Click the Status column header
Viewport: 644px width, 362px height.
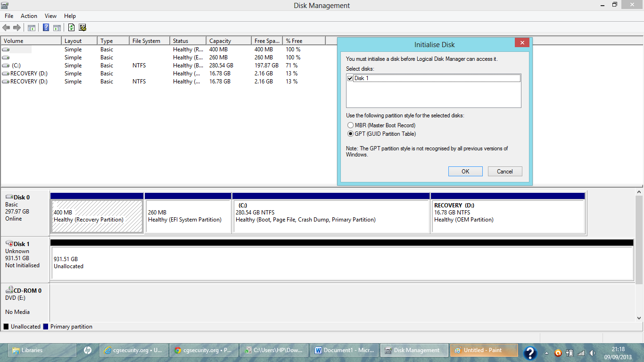pyautogui.click(x=188, y=41)
